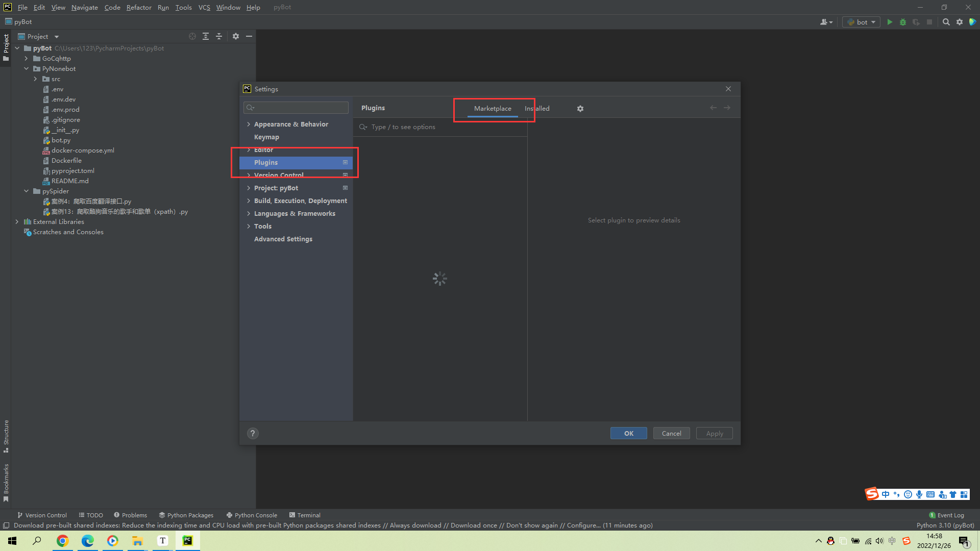Screen dimensions: 980x551
Task: Open Search Everywhere magnifier icon
Action: pos(946,22)
